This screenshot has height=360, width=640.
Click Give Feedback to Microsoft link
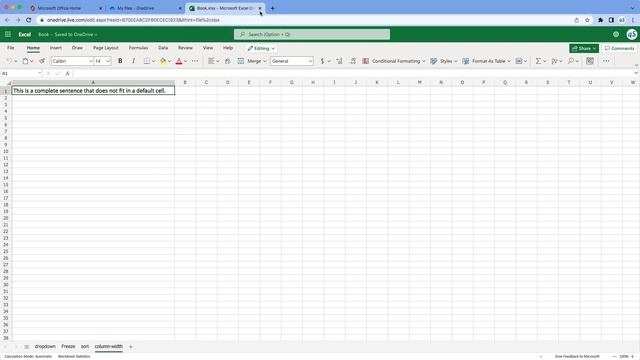pyautogui.click(x=577, y=356)
